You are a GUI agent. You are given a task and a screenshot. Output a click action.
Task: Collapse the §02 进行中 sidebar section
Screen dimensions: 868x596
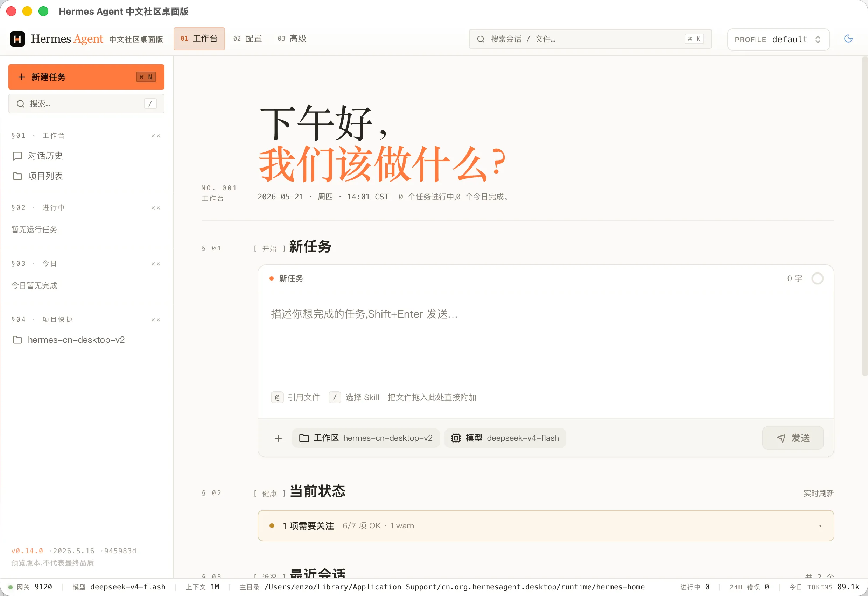point(156,208)
